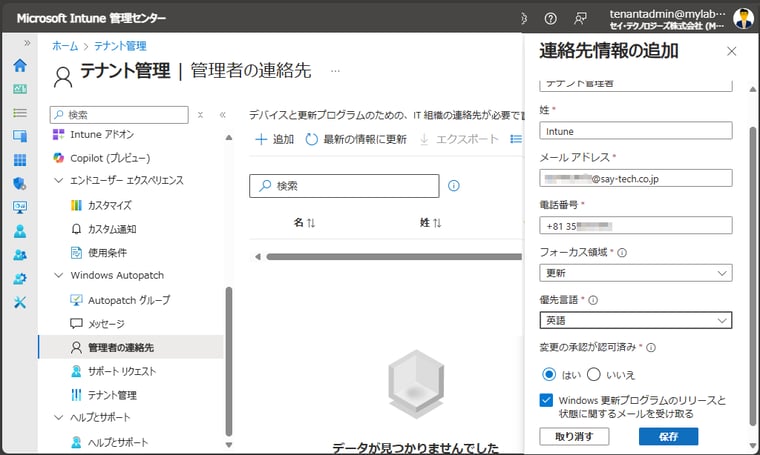The height and width of the screenshot is (455, 760).
Task: Click the エクスポート toolbar button
Action: click(459, 140)
